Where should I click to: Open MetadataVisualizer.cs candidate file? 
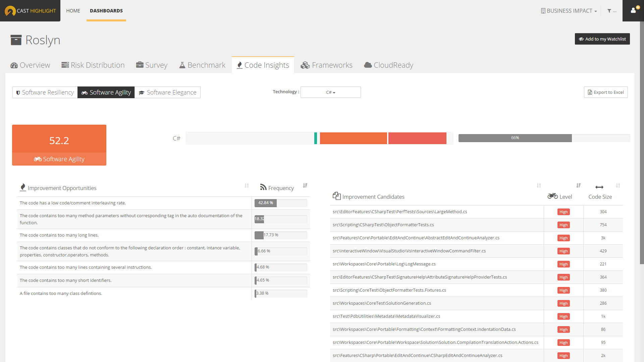point(386,316)
